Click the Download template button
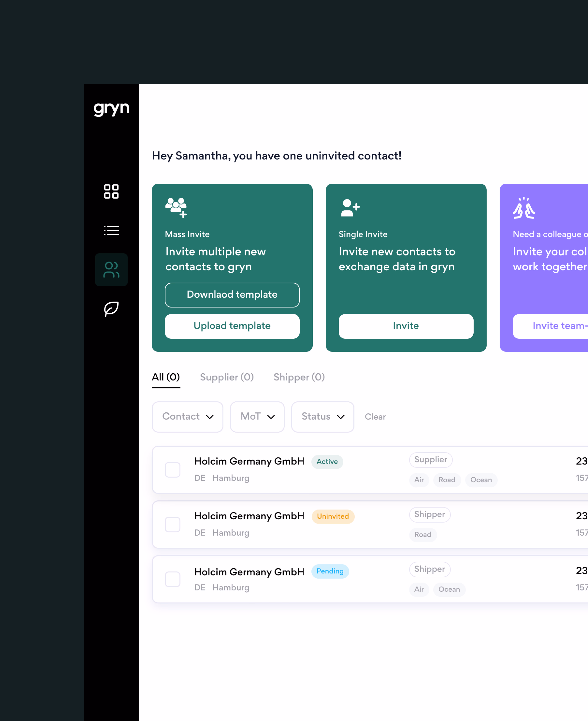The width and height of the screenshot is (588, 721). 232,295
